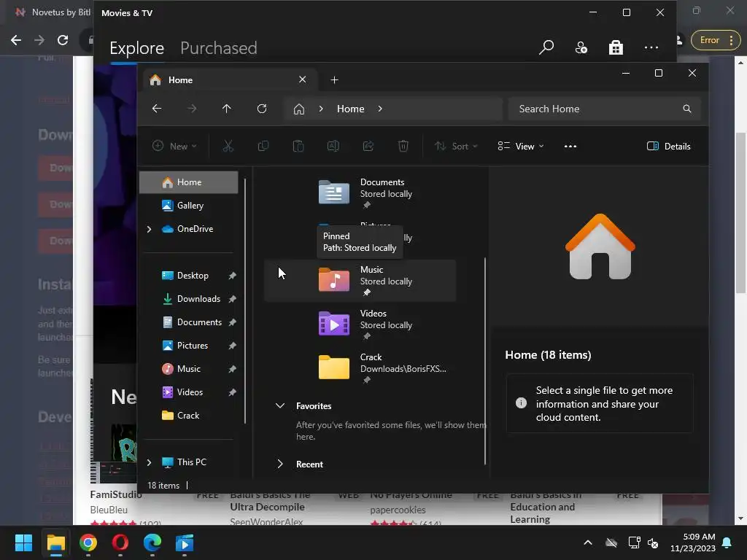Click the chevron before Home in address bar
Image resolution: width=747 pixels, height=560 pixels.
point(321,109)
